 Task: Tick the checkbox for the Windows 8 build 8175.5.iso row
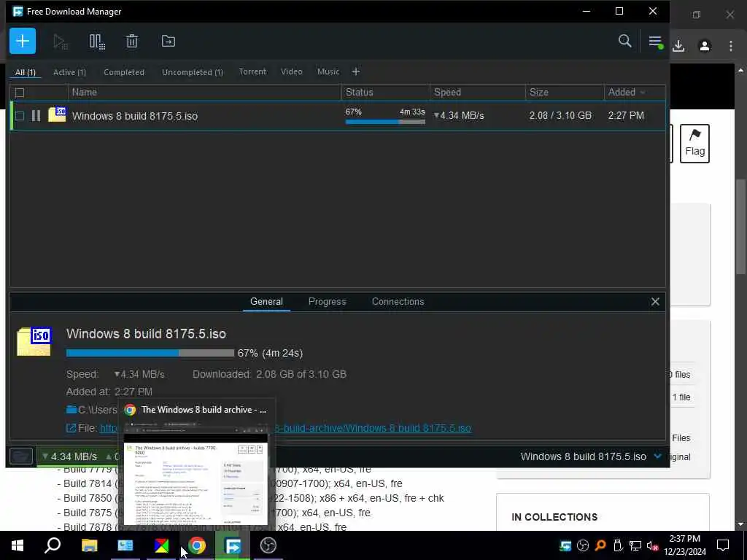20,116
